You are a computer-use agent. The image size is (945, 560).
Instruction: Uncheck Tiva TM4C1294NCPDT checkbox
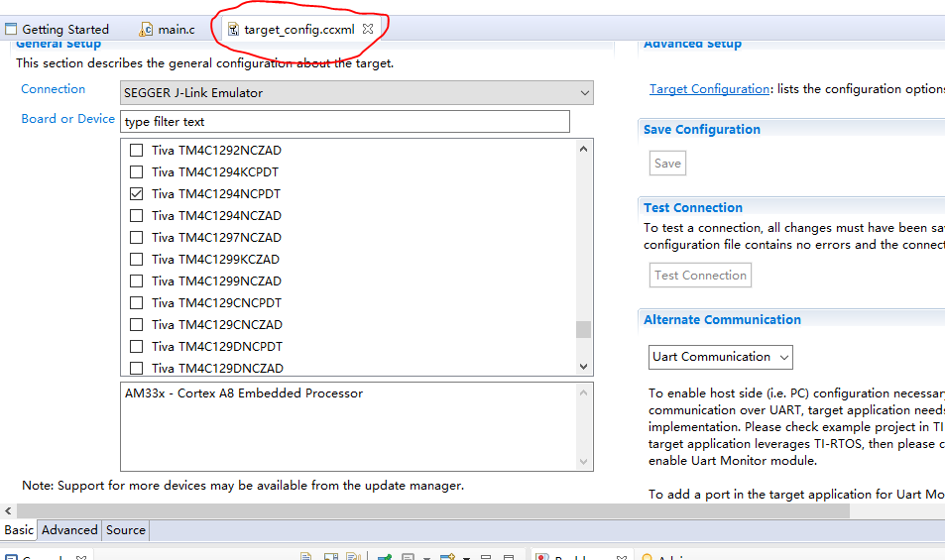click(136, 194)
